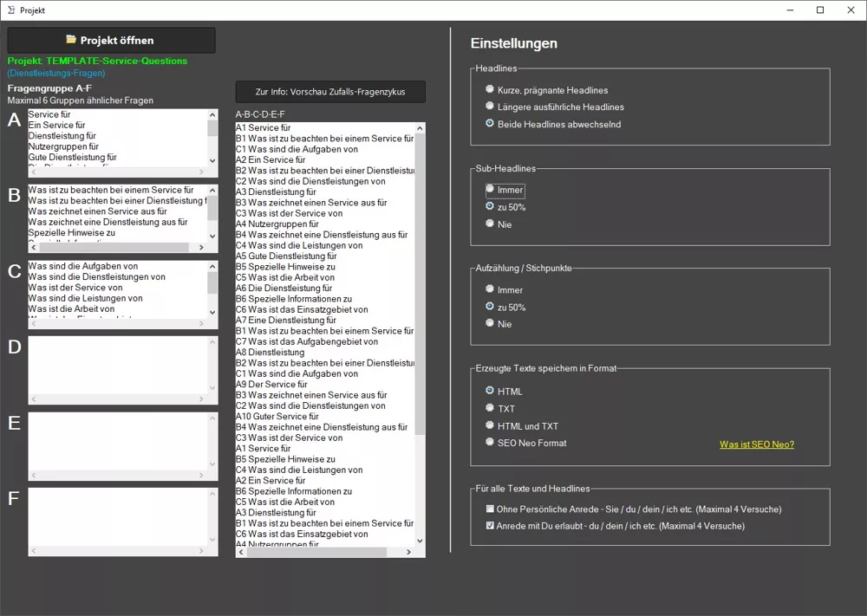
Task: Click 'Was sind die Aufgaben von' in group C
Action: [x=83, y=266]
